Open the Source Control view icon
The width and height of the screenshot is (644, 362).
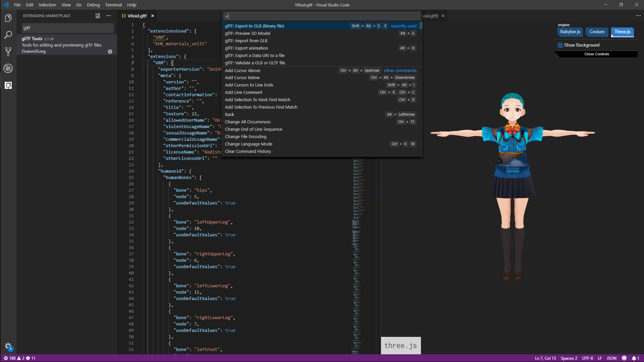point(8,52)
